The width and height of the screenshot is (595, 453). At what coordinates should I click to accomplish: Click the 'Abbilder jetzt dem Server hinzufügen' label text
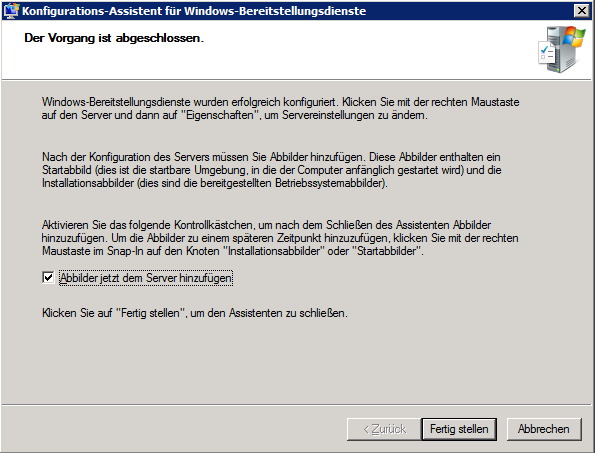tap(146, 278)
